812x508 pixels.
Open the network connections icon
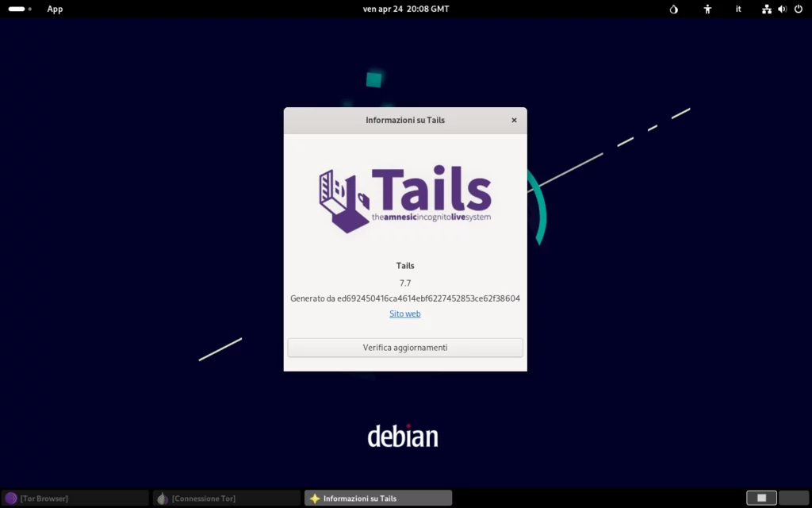766,9
